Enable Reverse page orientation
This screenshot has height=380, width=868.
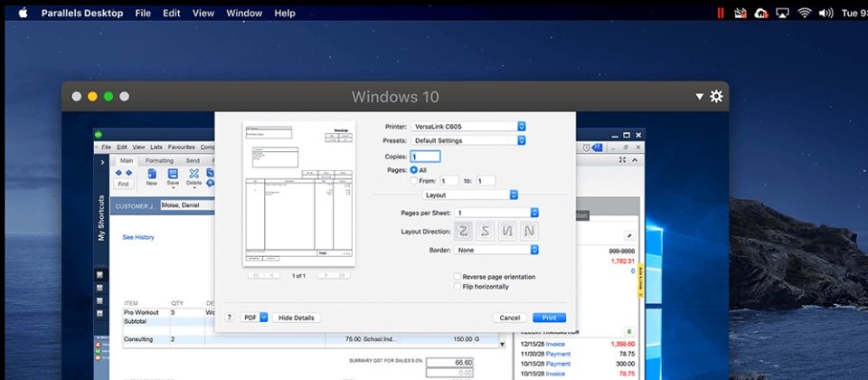coord(458,277)
